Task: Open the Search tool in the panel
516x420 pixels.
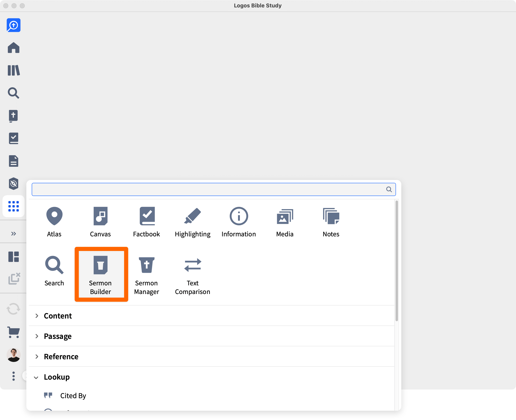Action: click(x=54, y=271)
